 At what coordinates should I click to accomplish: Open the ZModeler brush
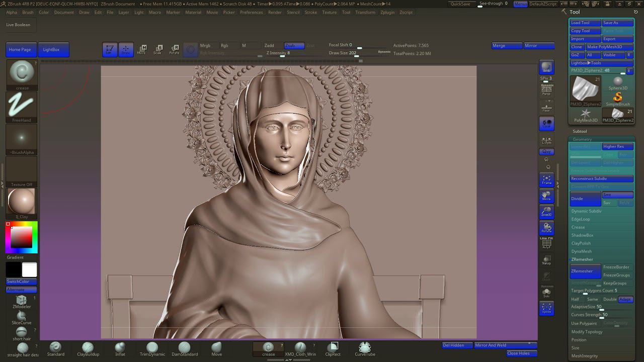click(x=21, y=302)
